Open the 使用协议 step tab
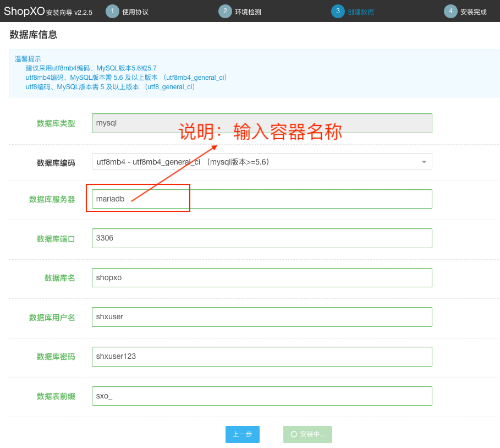 [x=135, y=12]
